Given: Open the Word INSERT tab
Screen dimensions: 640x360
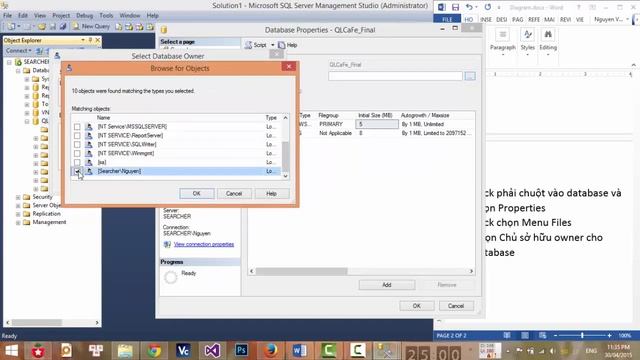Looking at the screenshot, I should pyautogui.click(x=486, y=20).
